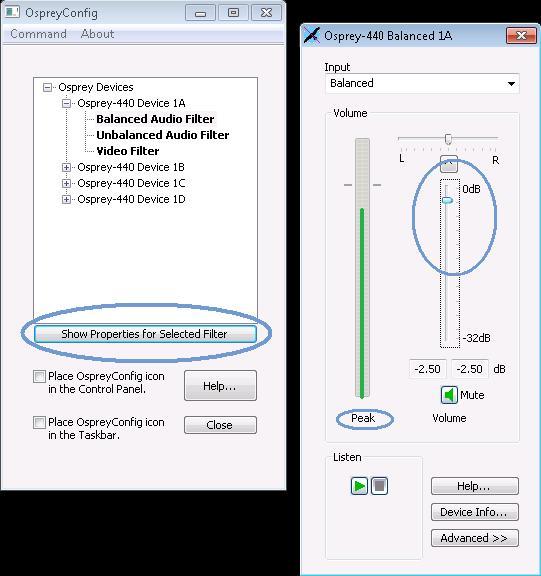Click the vertical volume slider thumb
Viewport: 541px width, 576px height.
(447, 201)
